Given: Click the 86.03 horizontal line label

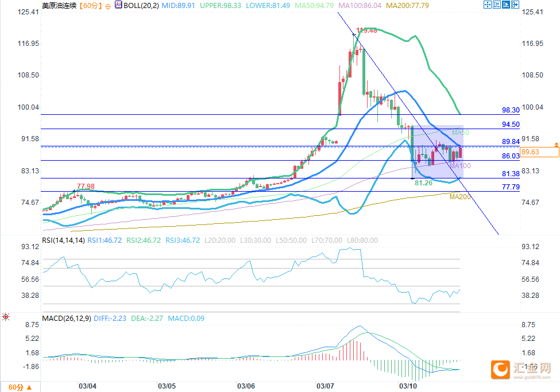Looking at the screenshot, I should click(511, 156).
